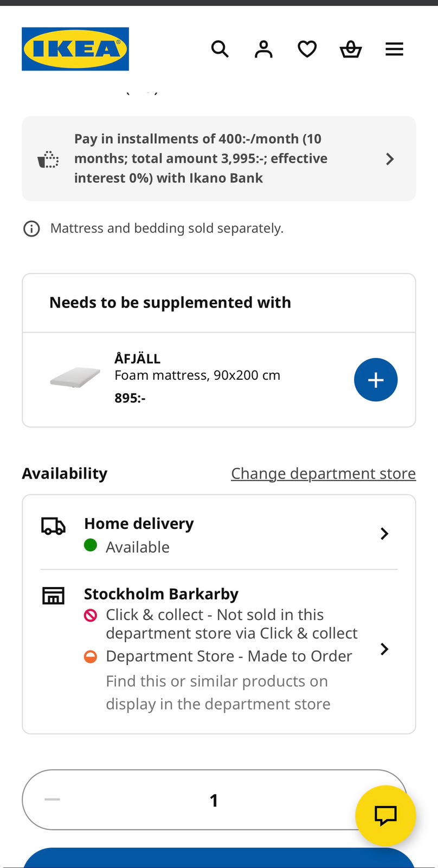The height and width of the screenshot is (868, 438).
Task: Click the IKEA logo
Action: point(75,49)
